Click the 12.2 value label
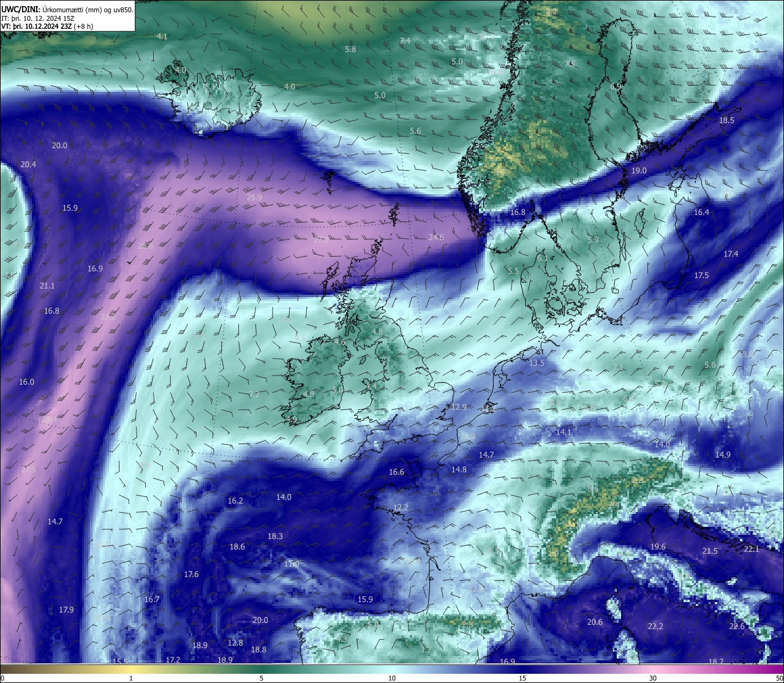784x683 pixels. click(x=401, y=507)
